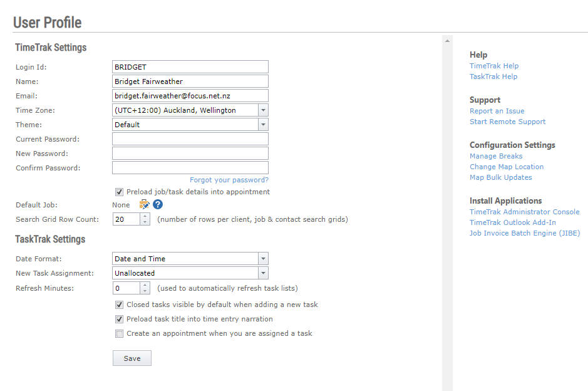Decrease Search Grid Row Count stepper
The width and height of the screenshot is (588, 391).
click(145, 222)
